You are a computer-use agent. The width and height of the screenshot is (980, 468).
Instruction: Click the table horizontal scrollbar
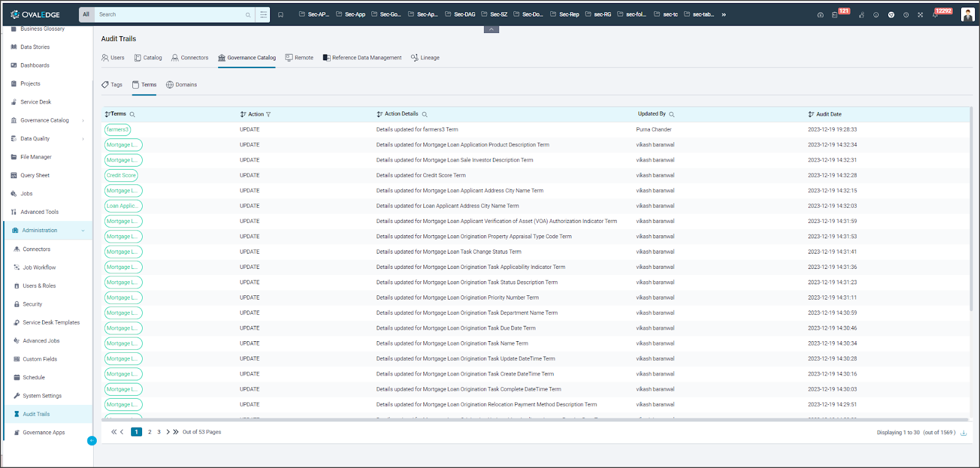[536, 420]
